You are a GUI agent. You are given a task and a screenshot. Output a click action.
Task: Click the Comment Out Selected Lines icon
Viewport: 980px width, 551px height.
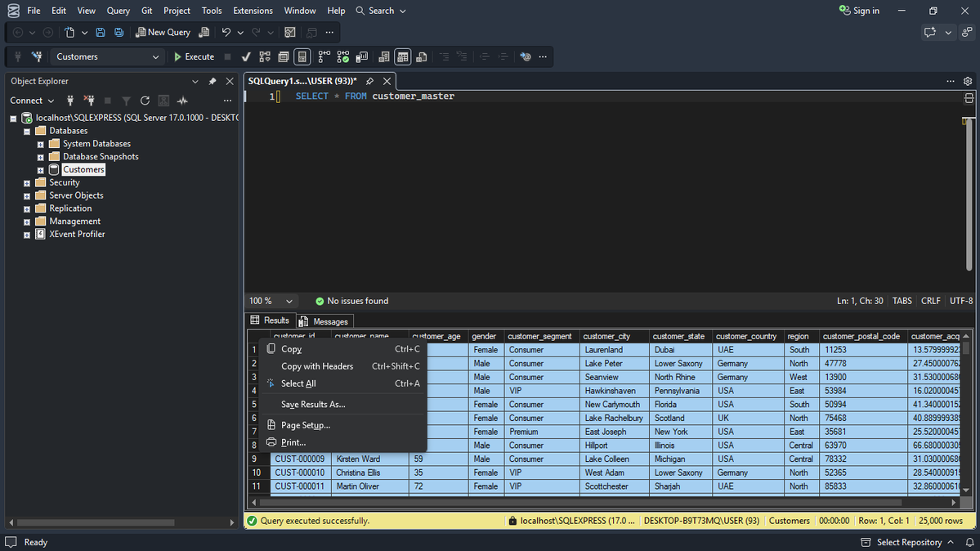coord(445,57)
